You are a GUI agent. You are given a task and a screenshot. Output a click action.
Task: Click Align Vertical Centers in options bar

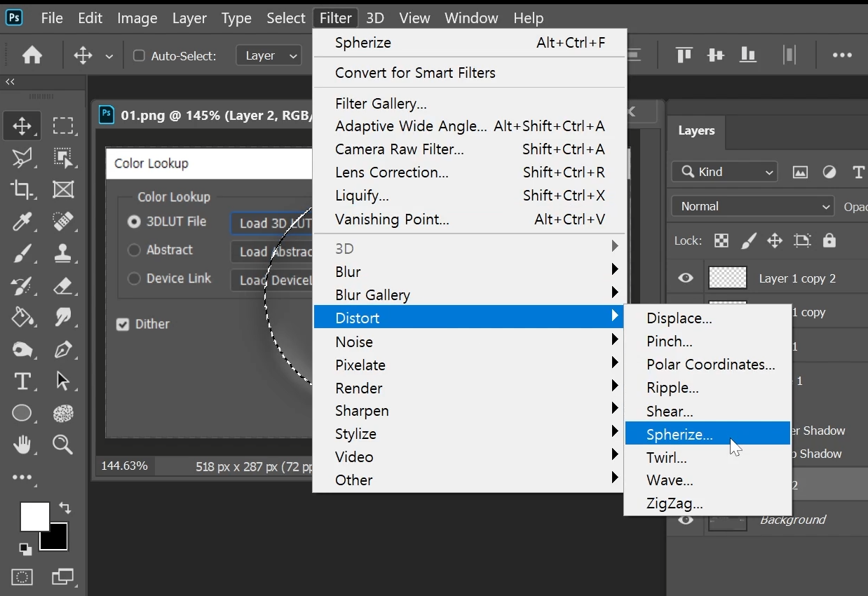[716, 55]
